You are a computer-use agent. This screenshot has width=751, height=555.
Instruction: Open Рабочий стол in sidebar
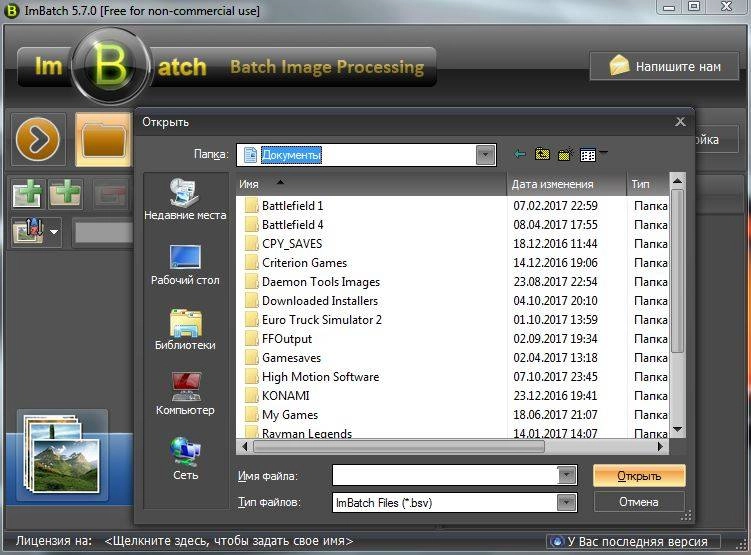click(185, 265)
